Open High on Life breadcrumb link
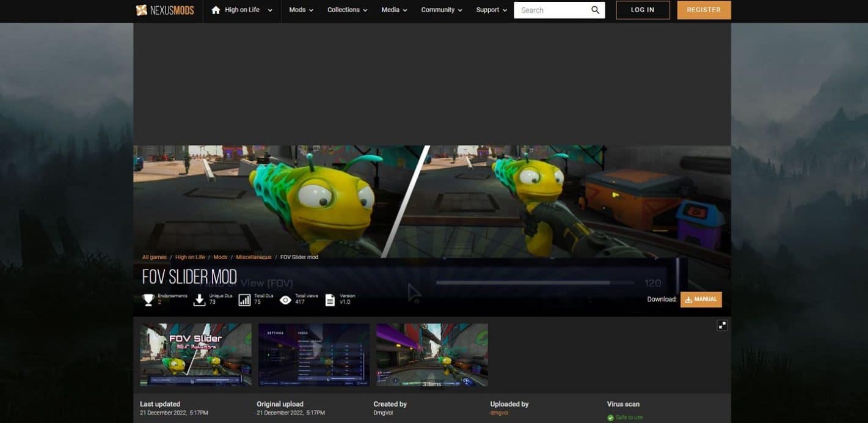The height and width of the screenshot is (423, 868). (190, 257)
